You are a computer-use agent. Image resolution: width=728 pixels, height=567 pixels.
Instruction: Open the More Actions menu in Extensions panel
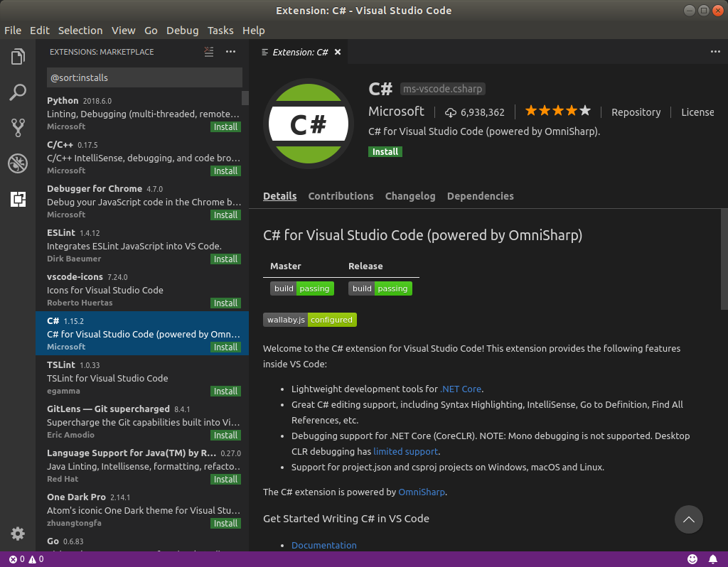click(230, 52)
